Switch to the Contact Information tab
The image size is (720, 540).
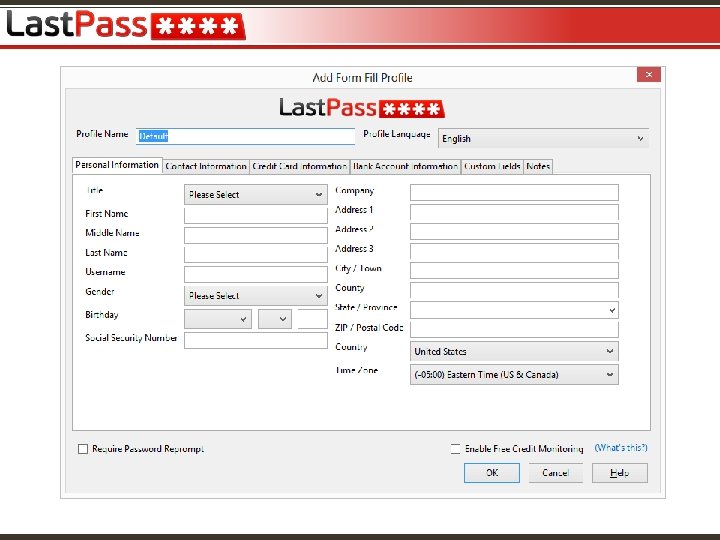(x=206, y=166)
